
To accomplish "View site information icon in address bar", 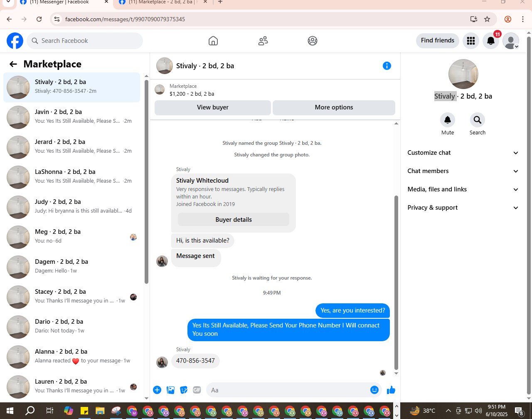I will tap(57, 19).
